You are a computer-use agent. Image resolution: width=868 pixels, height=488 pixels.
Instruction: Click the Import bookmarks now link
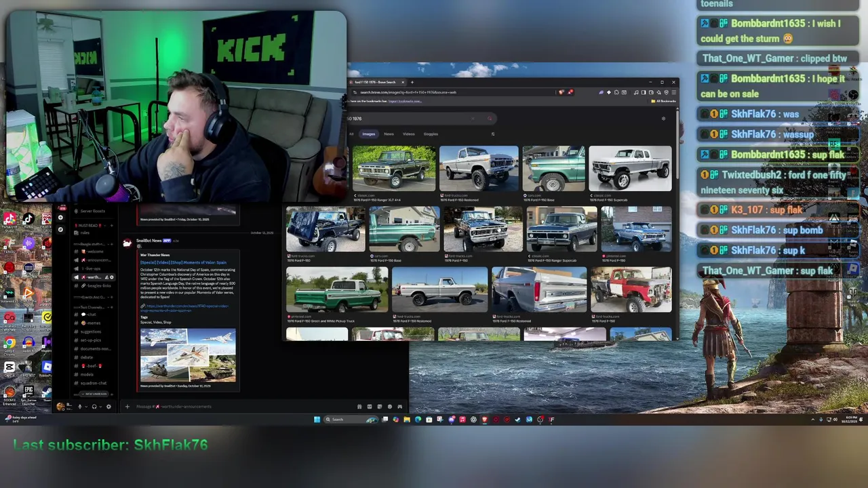405,101
